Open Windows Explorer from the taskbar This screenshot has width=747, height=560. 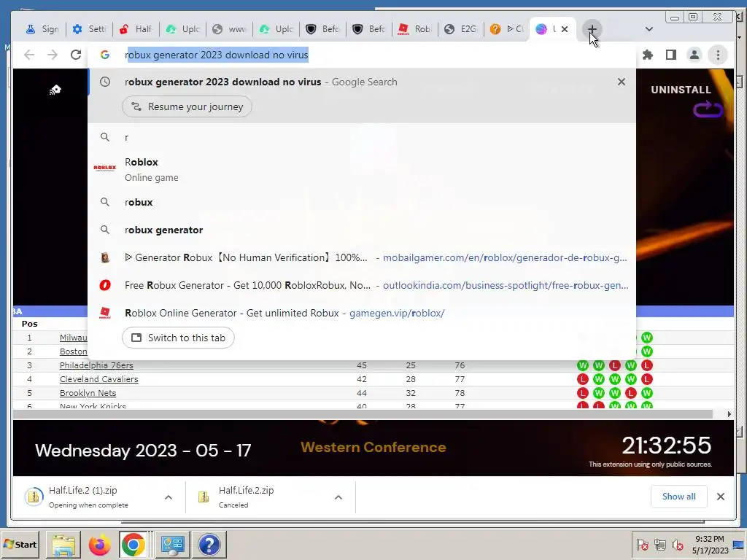tap(63, 545)
